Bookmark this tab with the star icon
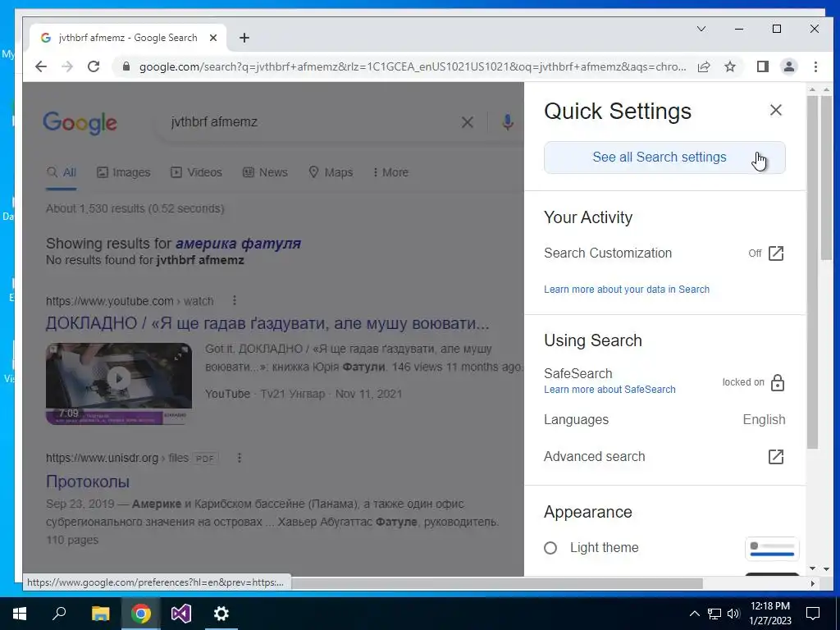This screenshot has width=840, height=630. point(729,66)
